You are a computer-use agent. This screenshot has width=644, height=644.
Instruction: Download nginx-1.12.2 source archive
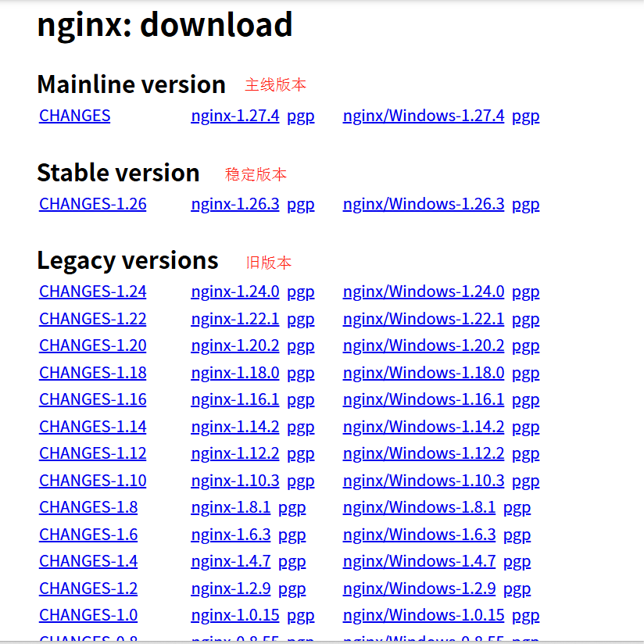235,453
